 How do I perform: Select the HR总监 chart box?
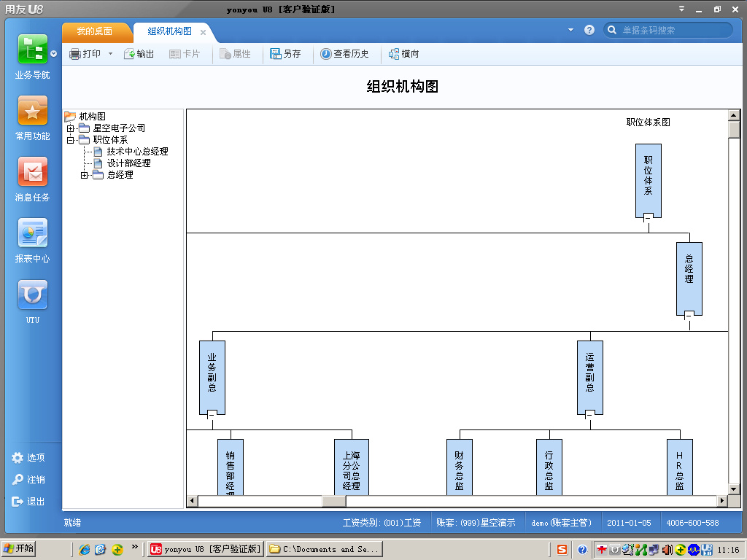pyautogui.click(x=679, y=467)
